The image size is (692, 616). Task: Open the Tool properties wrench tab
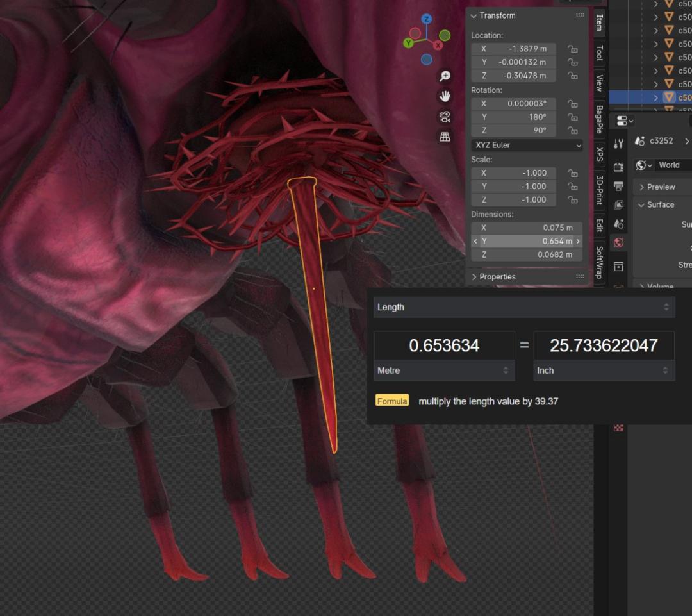[x=618, y=144]
